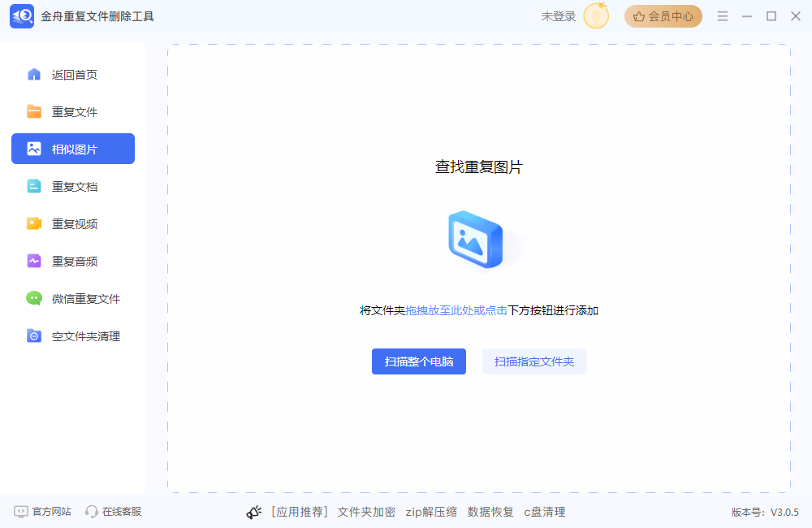Select 重复音频 text label

[x=75, y=261]
